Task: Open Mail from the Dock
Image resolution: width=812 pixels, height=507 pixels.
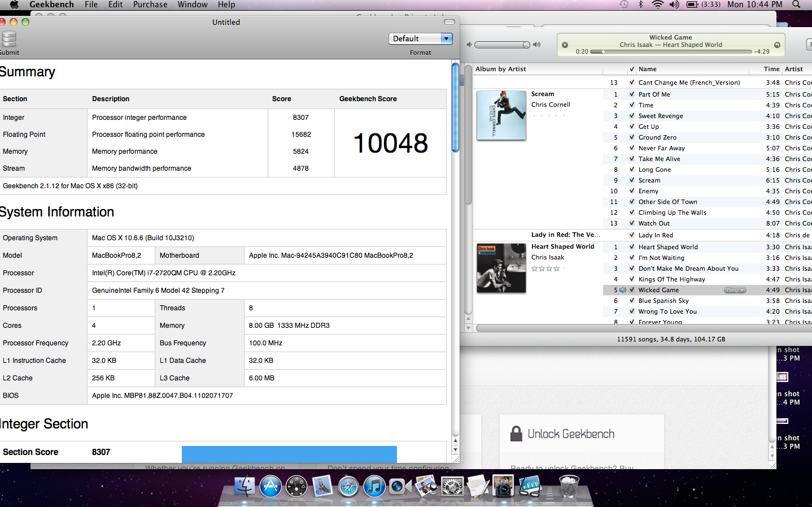Action: click(322, 486)
